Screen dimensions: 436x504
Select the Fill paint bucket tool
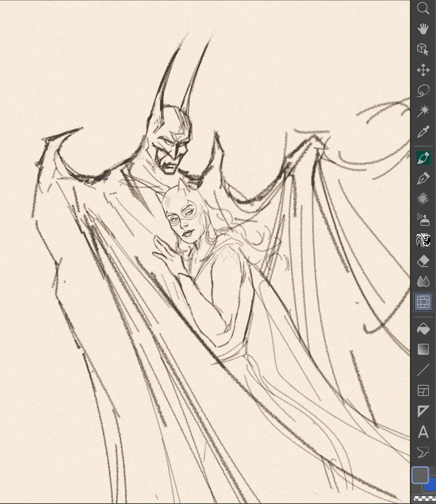pos(423,329)
